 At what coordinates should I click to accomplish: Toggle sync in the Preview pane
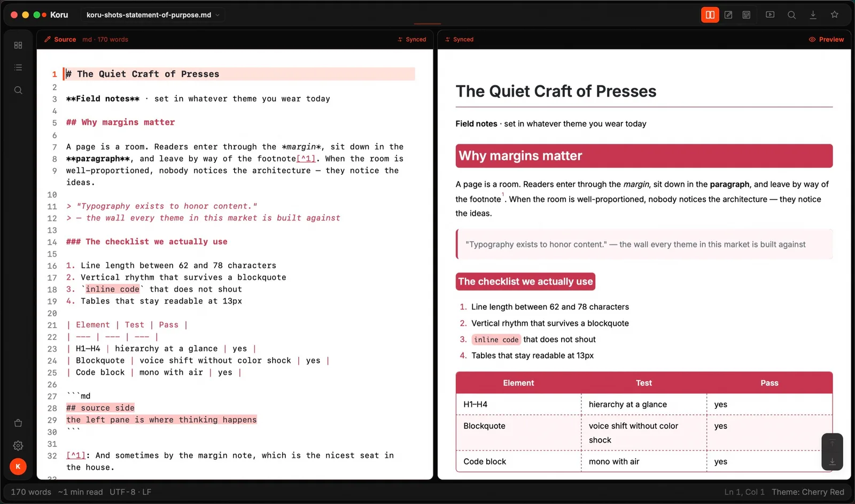click(x=459, y=40)
